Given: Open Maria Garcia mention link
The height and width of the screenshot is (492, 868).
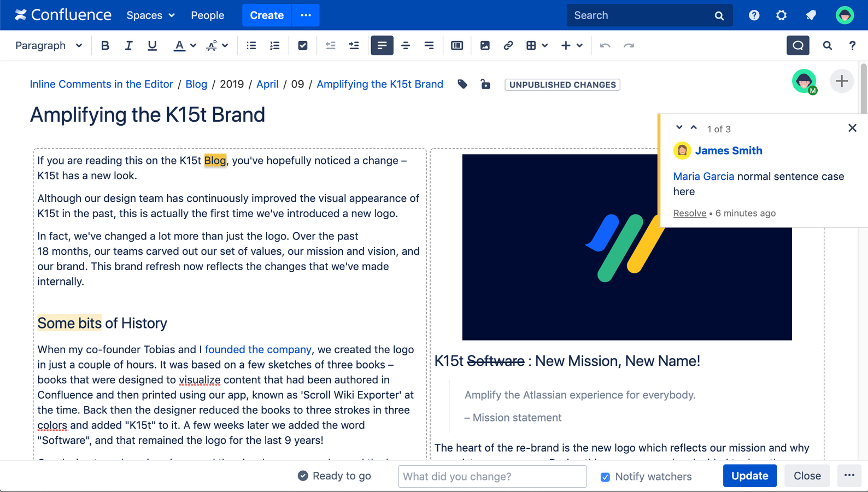Looking at the screenshot, I should coord(703,177).
